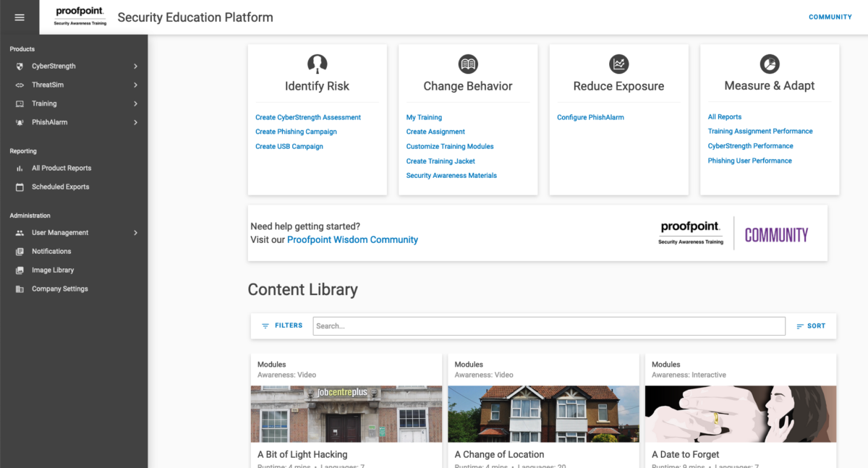Click the Scheduled Exports calendar icon
The image size is (868, 468).
click(x=20, y=187)
